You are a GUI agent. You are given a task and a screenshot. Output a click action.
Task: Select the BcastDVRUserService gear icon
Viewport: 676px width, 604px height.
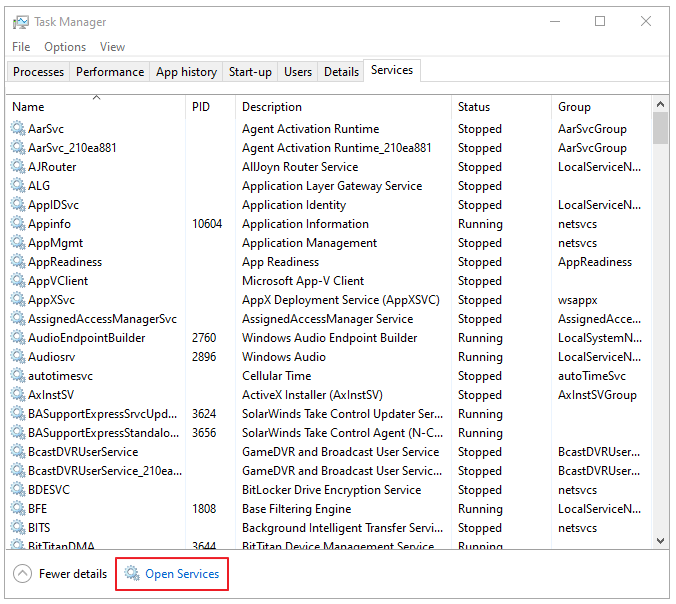pyautogui.click(x=18, y=451)
